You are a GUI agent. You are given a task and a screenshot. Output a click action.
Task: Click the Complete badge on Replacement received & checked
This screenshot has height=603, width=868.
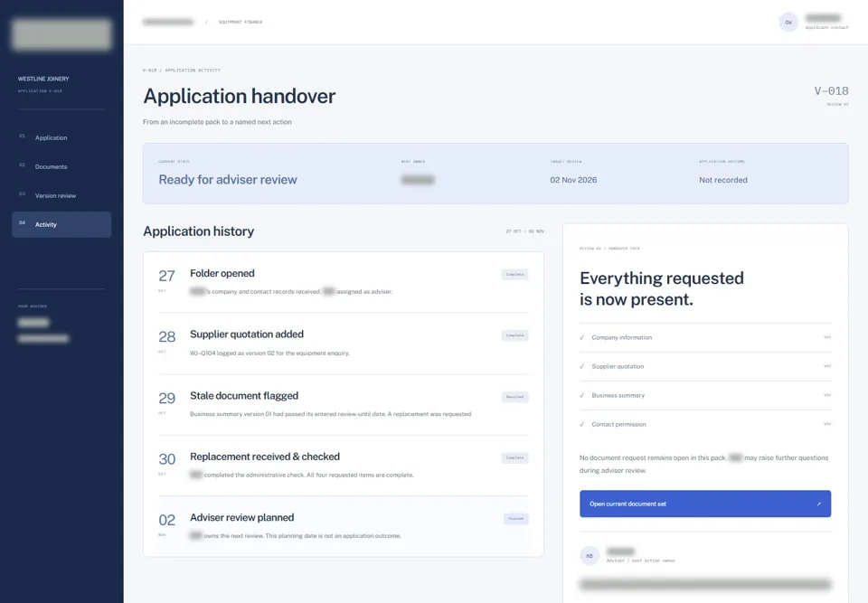(x=514, y=458)
